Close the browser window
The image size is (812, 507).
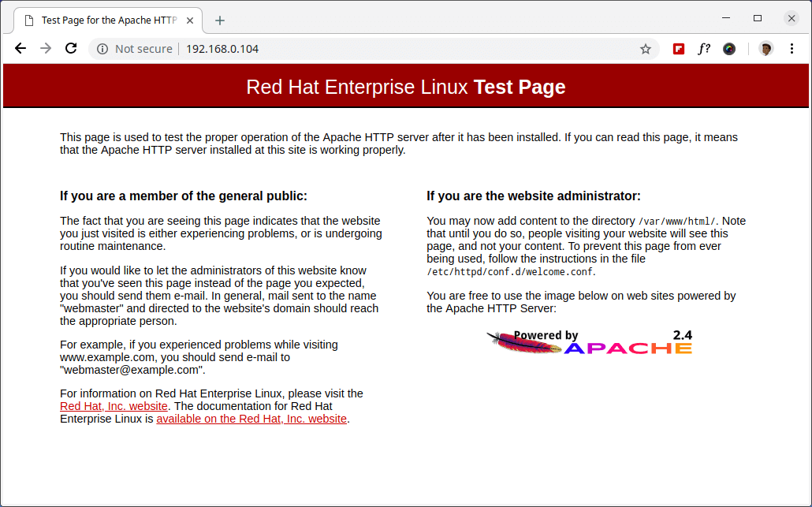(792, 18)
